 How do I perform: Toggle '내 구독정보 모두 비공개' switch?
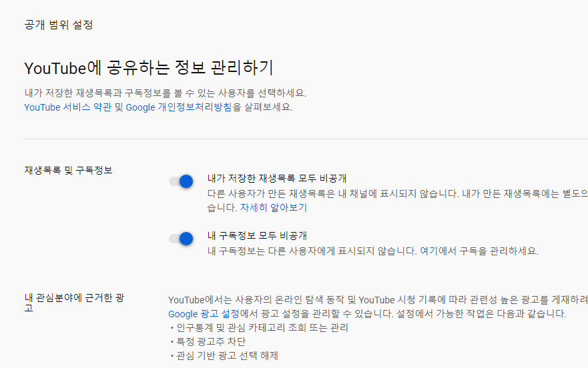pyautogui.click(x=181, y=239)
